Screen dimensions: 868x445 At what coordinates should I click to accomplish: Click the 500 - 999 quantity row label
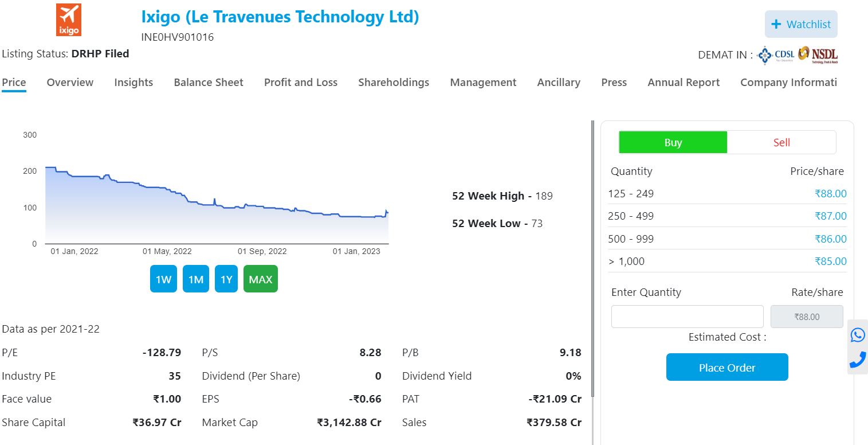(631, 239)
